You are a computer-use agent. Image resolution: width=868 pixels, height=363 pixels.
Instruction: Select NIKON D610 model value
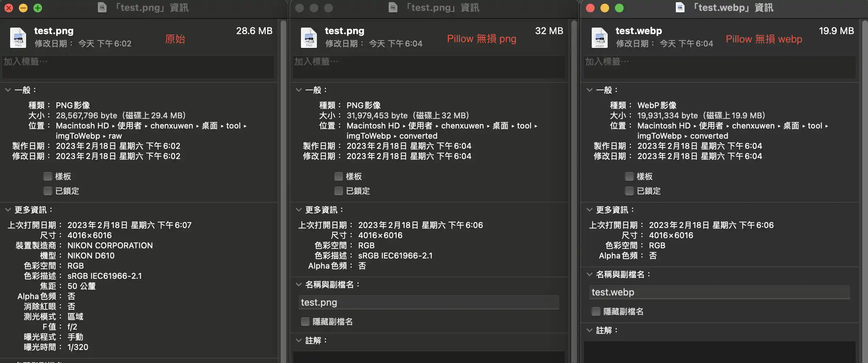pos(91,256)
